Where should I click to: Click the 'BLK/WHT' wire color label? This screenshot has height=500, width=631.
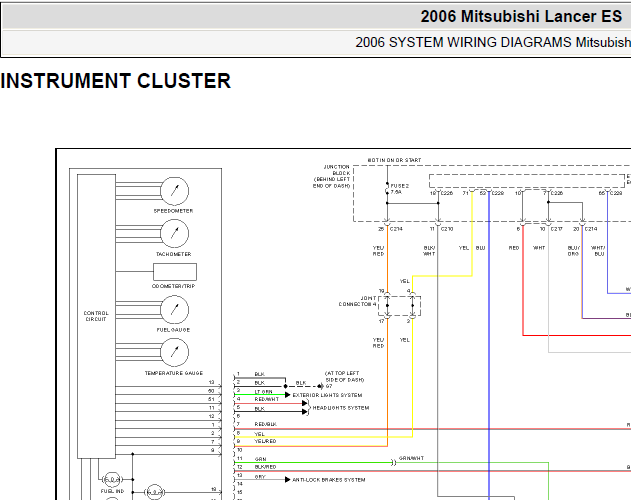(429, 251)
